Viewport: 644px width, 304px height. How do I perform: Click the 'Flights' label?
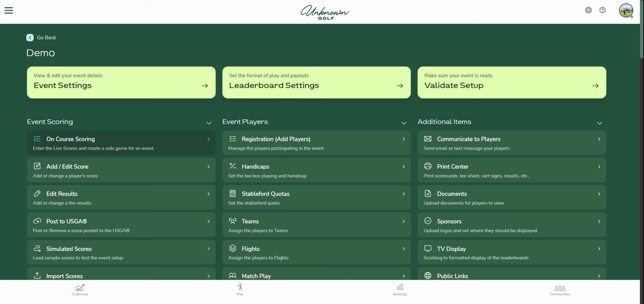(x=251, y=249)
